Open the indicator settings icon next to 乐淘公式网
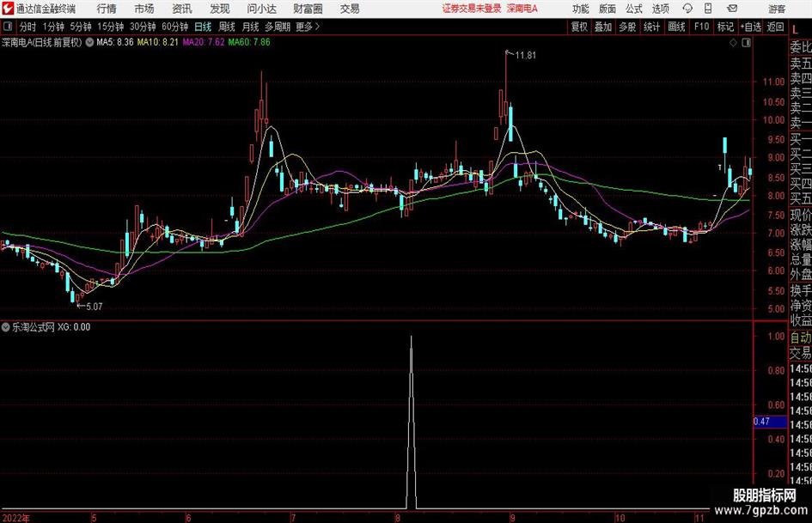Screen dimensions: 812x523 point(6,326)
